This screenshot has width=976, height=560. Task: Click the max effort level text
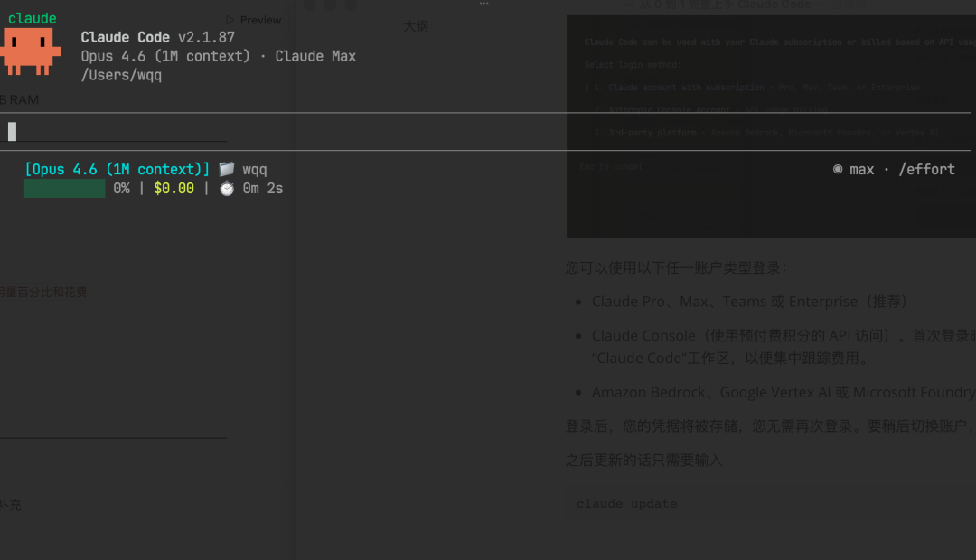pos(862,169)
